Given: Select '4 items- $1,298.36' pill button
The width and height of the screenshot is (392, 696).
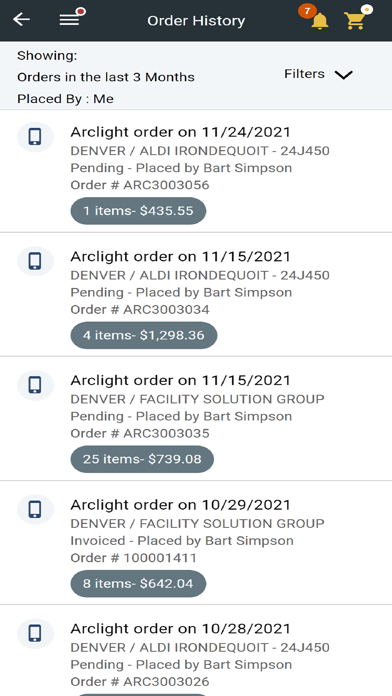Looking at the screenshot, I should tap(144, 335).
